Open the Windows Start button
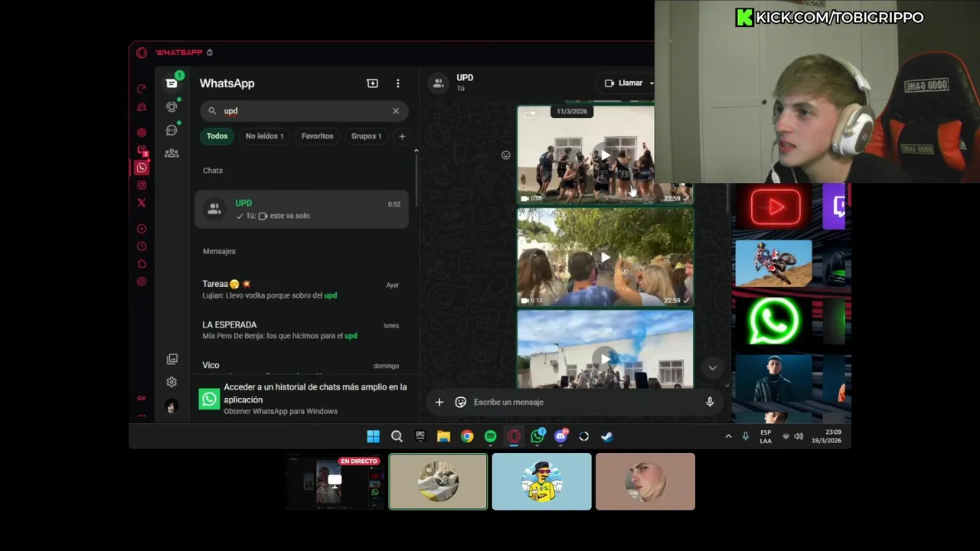 pyautogui.click(x=373, y=436)
